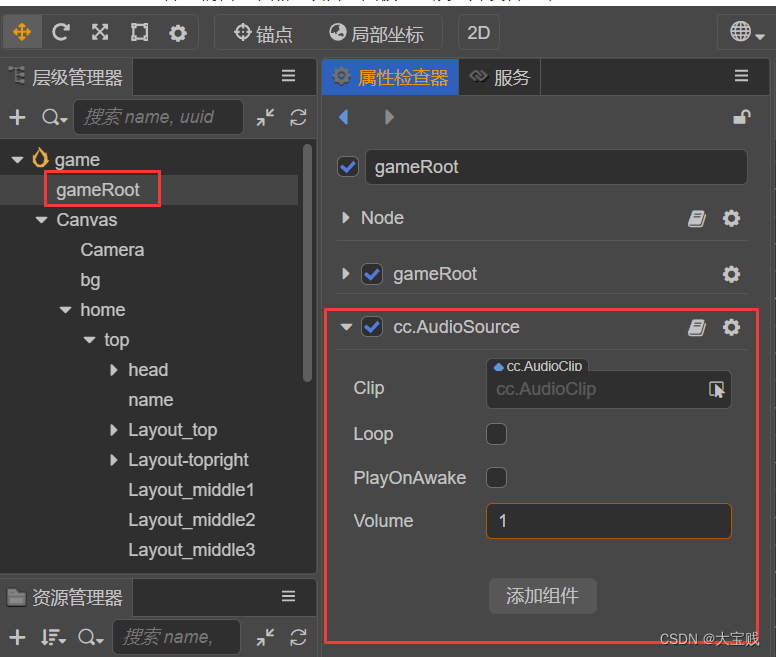Toggle the 2D view button
776x657 pixels.
(479, 33)
